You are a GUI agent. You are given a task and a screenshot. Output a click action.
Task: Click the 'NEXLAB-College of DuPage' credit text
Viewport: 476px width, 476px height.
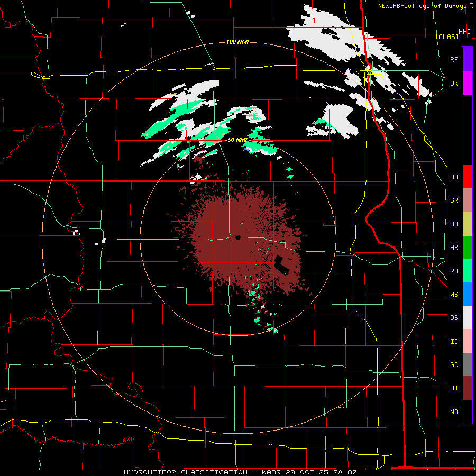tap(422, 6)
